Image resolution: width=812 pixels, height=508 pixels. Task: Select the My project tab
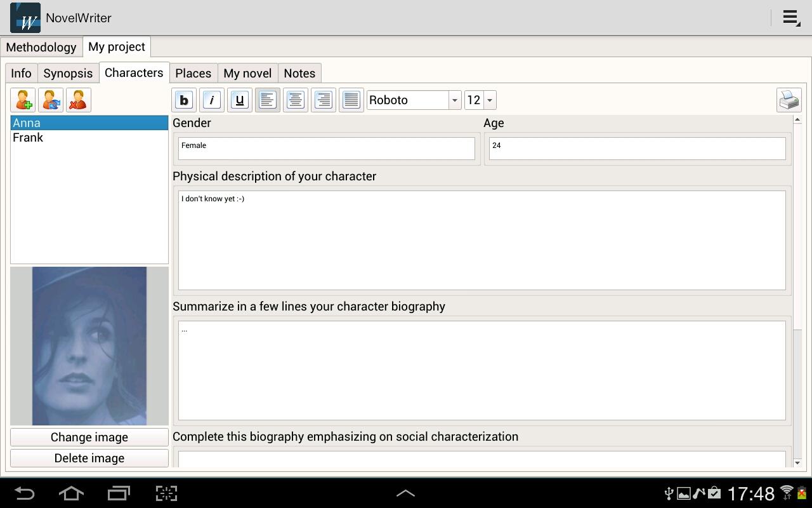[x=117, y=47]
